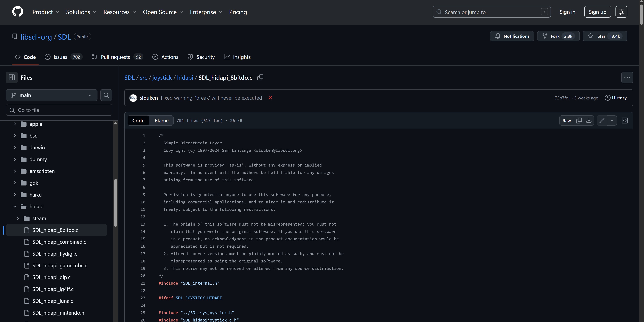Click the Sign up button
The image size is (644, 322).
597,12
